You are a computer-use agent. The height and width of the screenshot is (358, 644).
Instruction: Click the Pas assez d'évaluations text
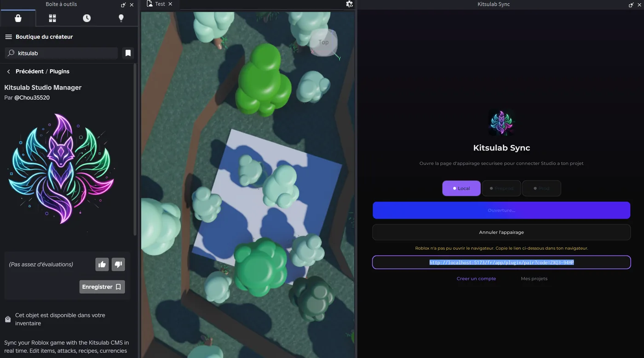pyautogui.click(x=41, y=265)
